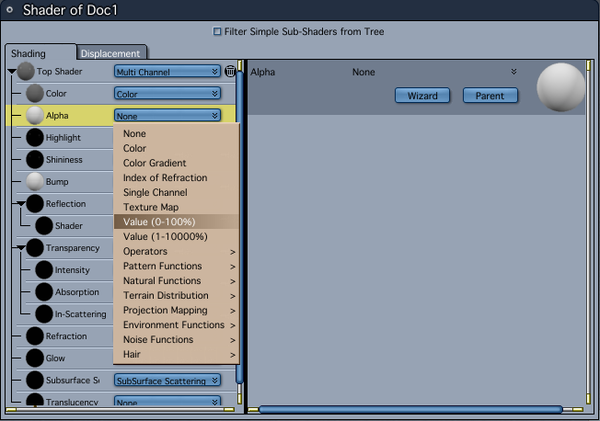Screen dimensions: 600x421
Task: Choose Value (1-10000%) menu entry
Action: (x=176, y=237)
